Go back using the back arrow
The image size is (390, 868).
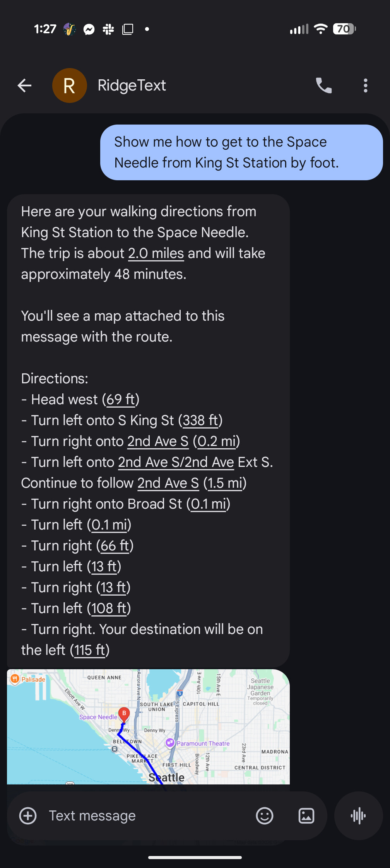(x=24, y=85)
